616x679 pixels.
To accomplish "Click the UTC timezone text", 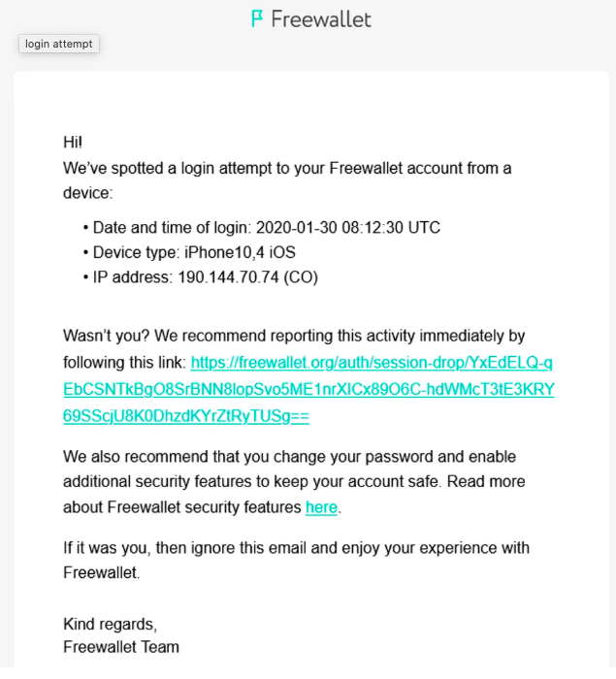I will coord(424,228).
